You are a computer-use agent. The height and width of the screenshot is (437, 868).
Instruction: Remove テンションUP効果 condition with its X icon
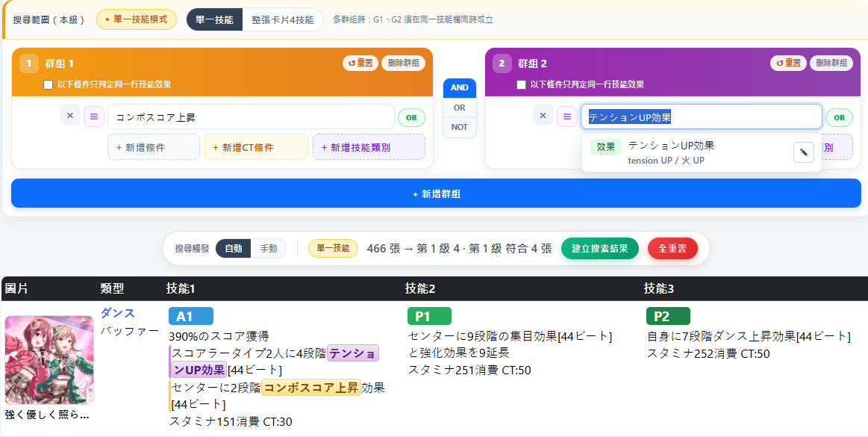[543, 115]
